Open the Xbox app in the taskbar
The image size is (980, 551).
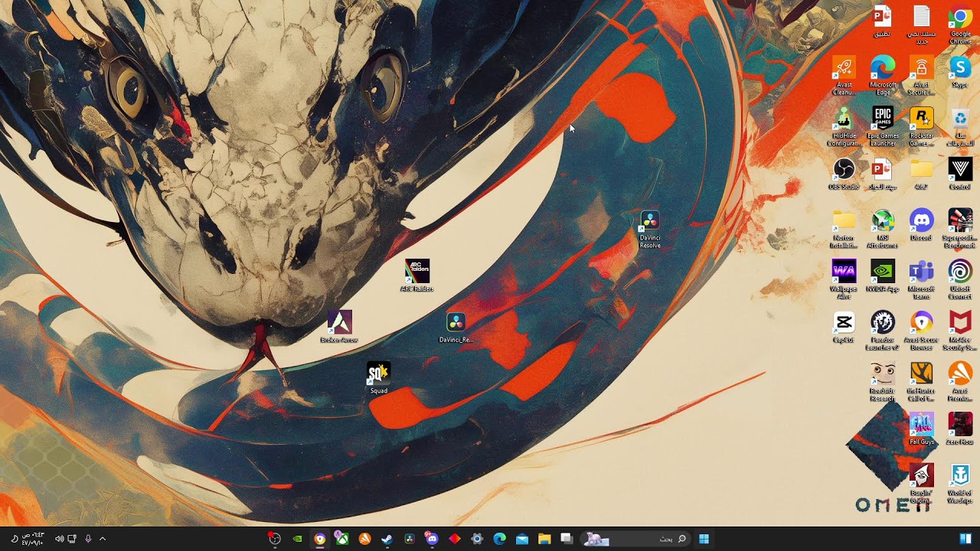(342, 539)
